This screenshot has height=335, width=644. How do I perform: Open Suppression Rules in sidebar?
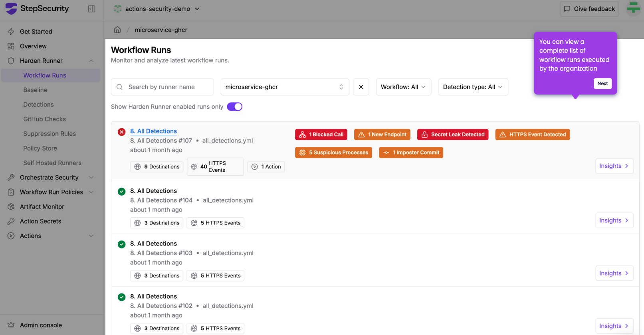(x=50, y=134)
